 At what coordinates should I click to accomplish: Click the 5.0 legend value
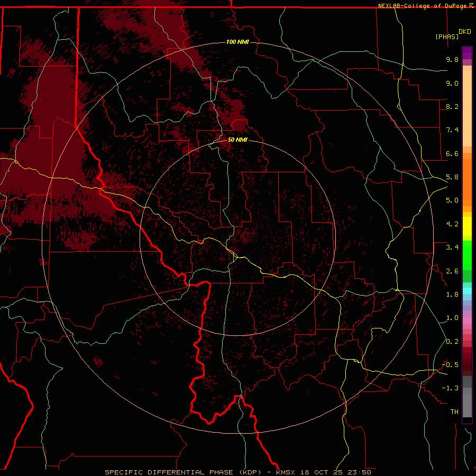click(x=452, y=200)
